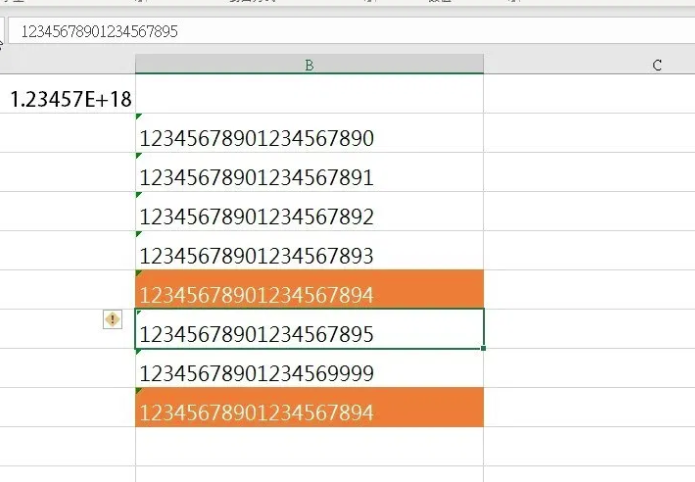Select the cell with 12345678901234567893
The image size is (695, 482).
coord(309,251)
